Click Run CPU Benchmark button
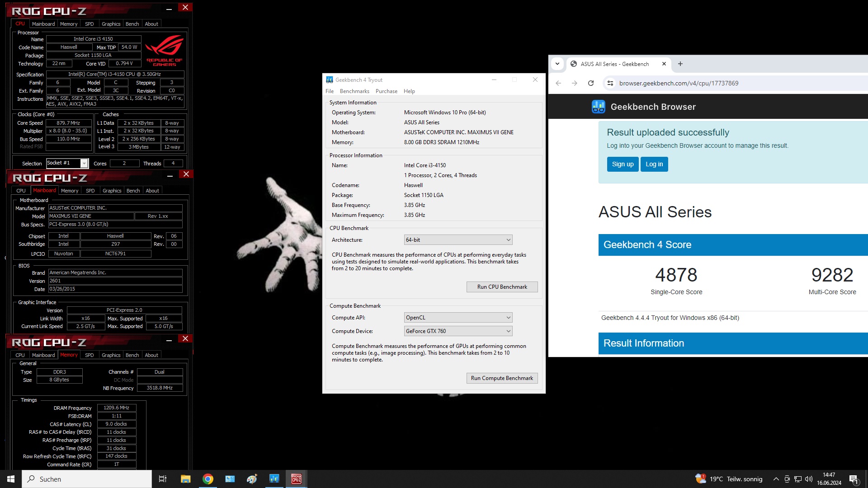 coord(502,287)
